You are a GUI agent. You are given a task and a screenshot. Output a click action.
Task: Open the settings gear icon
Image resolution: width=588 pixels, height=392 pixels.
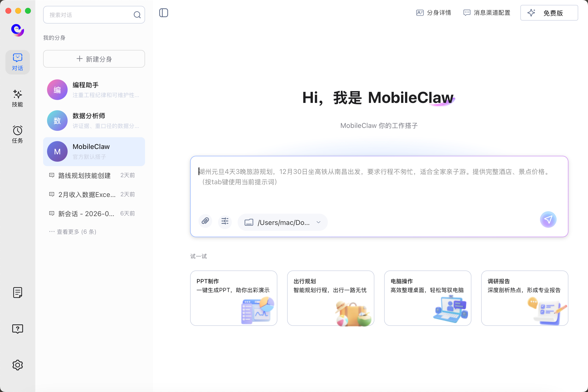click(x=17, y=365)
